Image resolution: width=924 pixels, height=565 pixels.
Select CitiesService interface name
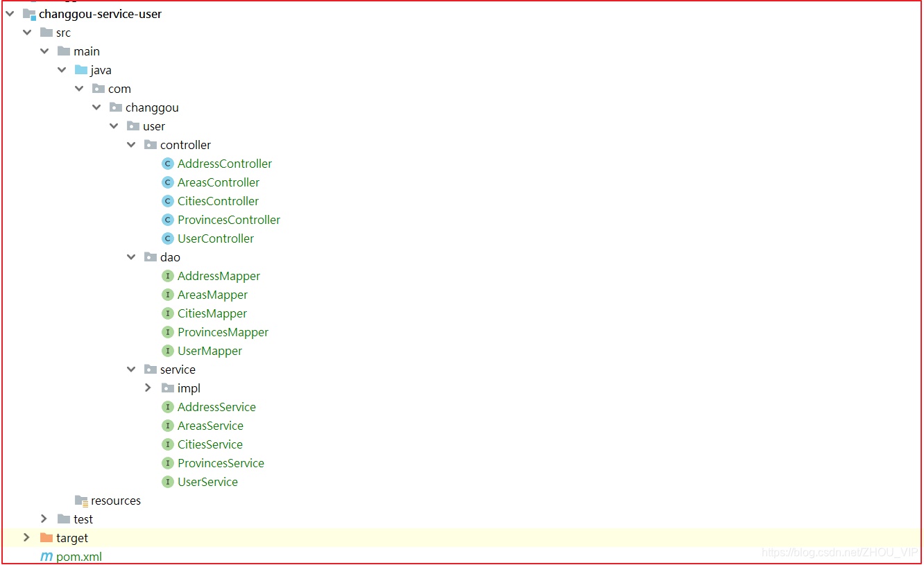(210, 444)
